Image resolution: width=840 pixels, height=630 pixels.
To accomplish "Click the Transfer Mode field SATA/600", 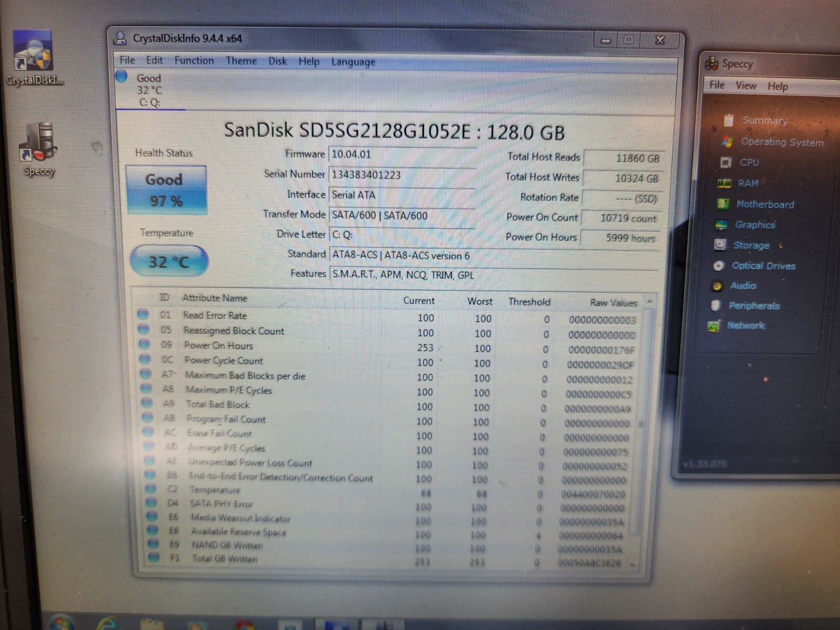I will 402,215.
